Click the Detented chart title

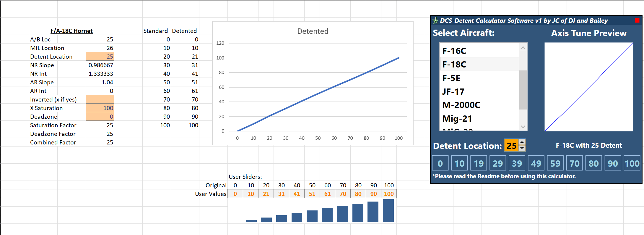(x=313, y=31)
